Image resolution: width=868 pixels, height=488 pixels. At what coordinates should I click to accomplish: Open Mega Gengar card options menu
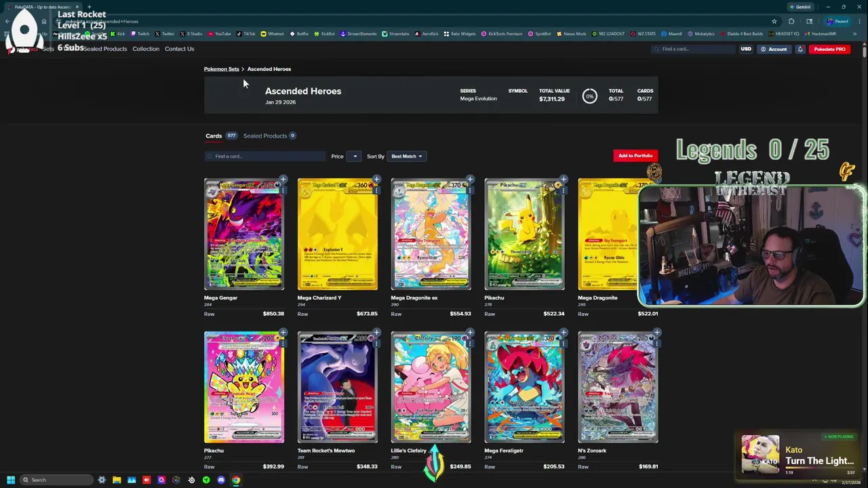[x=283, y=190]
